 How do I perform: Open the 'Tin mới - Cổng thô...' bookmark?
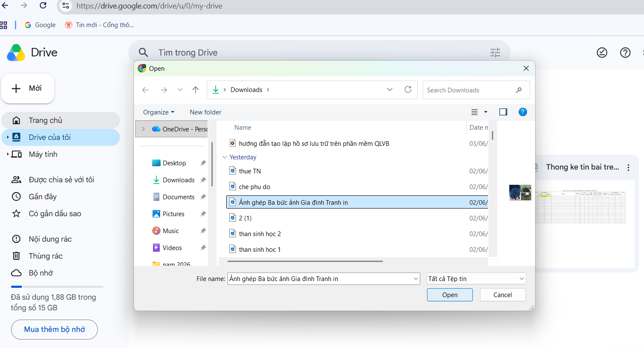[x=99, y=25]
